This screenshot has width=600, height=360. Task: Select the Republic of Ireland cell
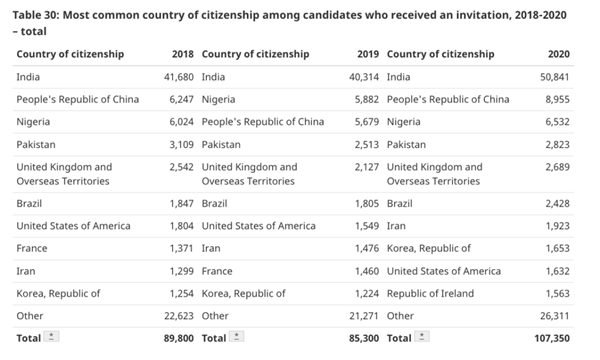(x=430, y=293)
